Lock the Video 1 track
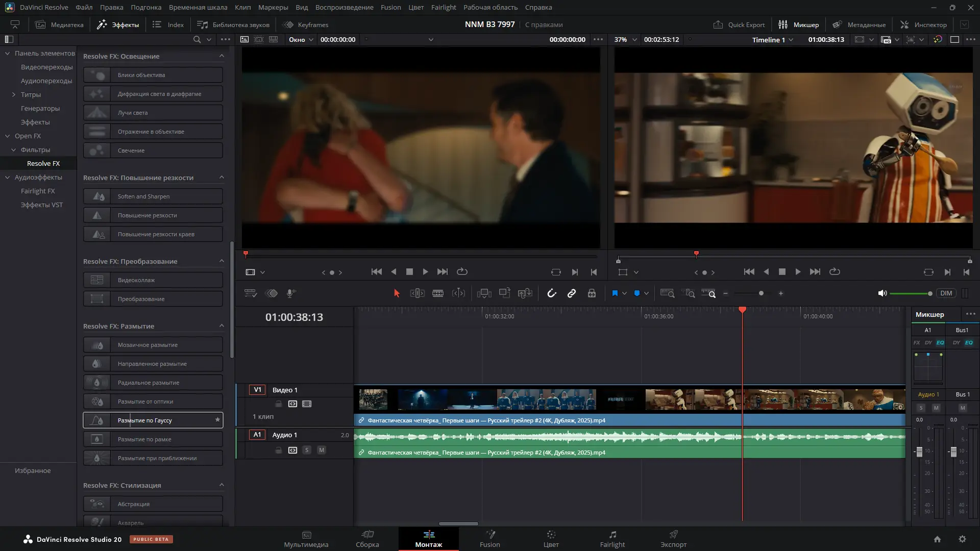The image size is (980, 551). tap(279, 404)
